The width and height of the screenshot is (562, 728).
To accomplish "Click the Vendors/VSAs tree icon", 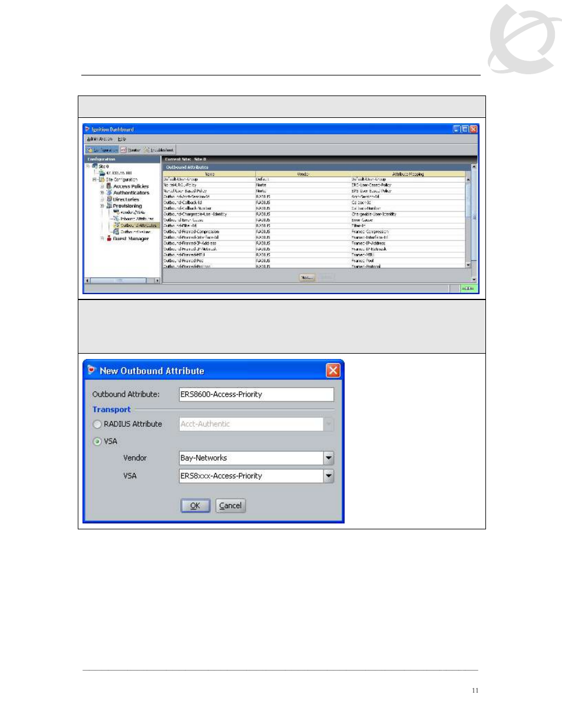I will pos(116,212).
